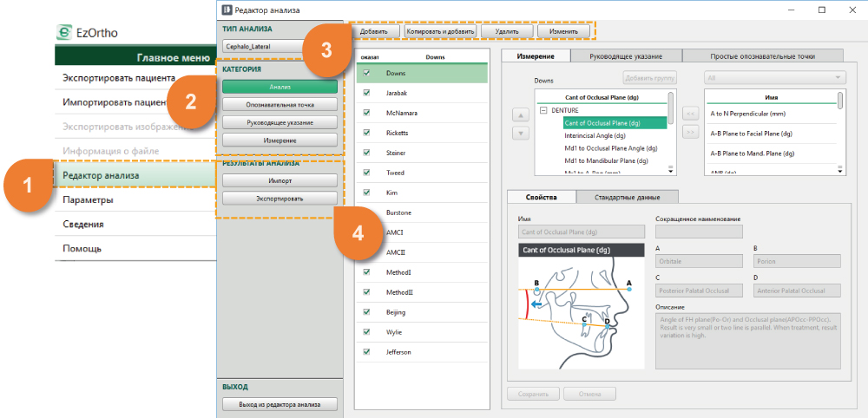Click the EzOrtho logo icon
This screenshot has height=418, width=868.
[63, 32]
